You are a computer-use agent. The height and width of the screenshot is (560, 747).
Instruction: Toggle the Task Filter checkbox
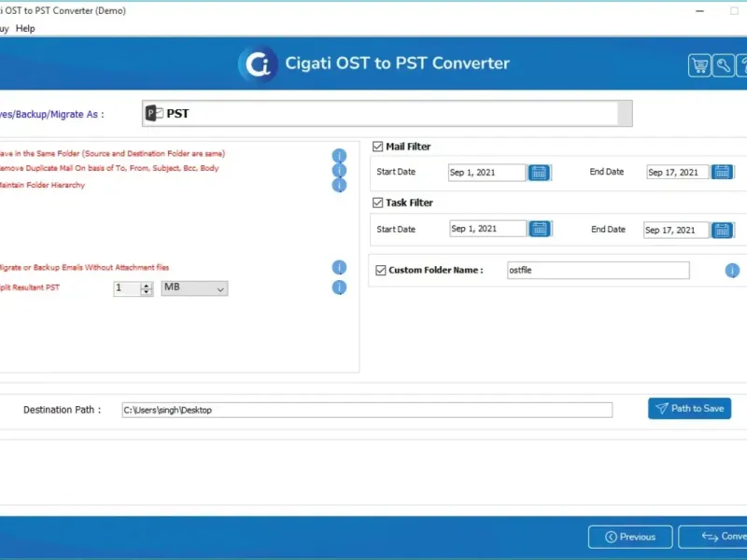[378, 203]
